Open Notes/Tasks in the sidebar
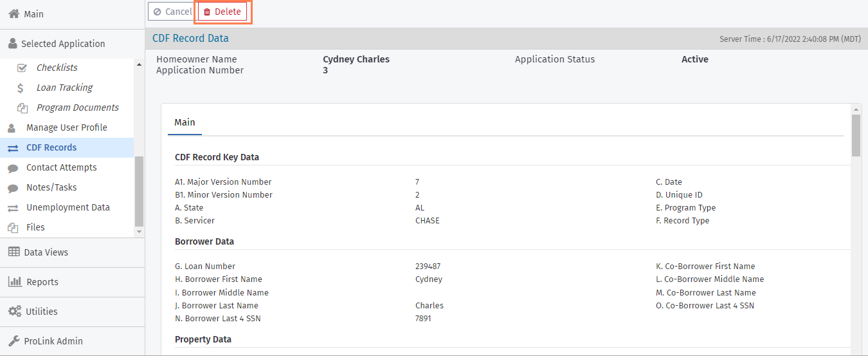 tap(51, 187)
